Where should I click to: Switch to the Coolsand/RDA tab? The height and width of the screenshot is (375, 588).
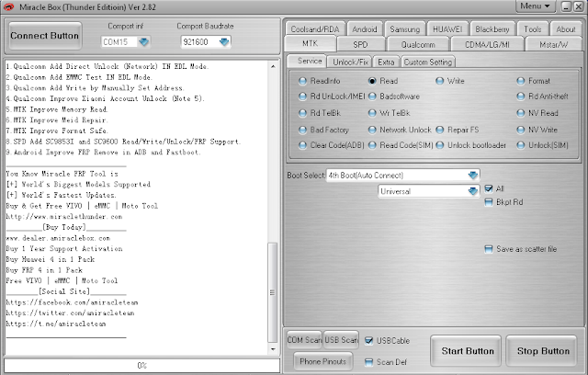click(315, 28)
